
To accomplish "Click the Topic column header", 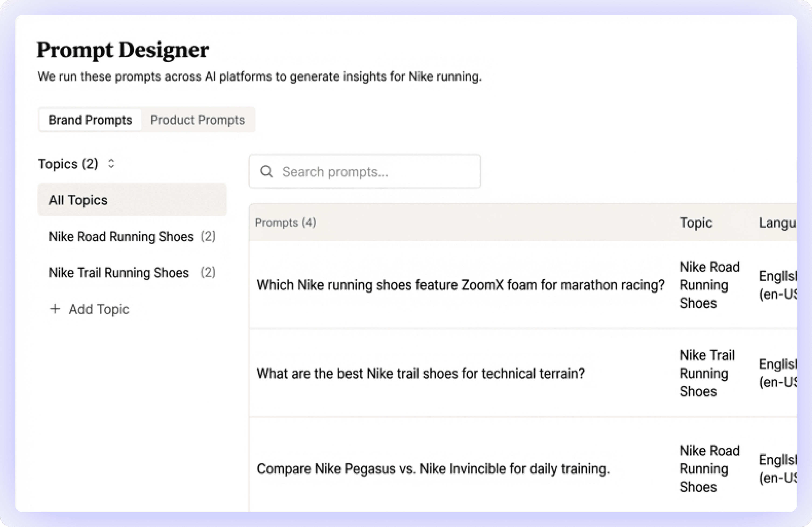I will point(696,222).
